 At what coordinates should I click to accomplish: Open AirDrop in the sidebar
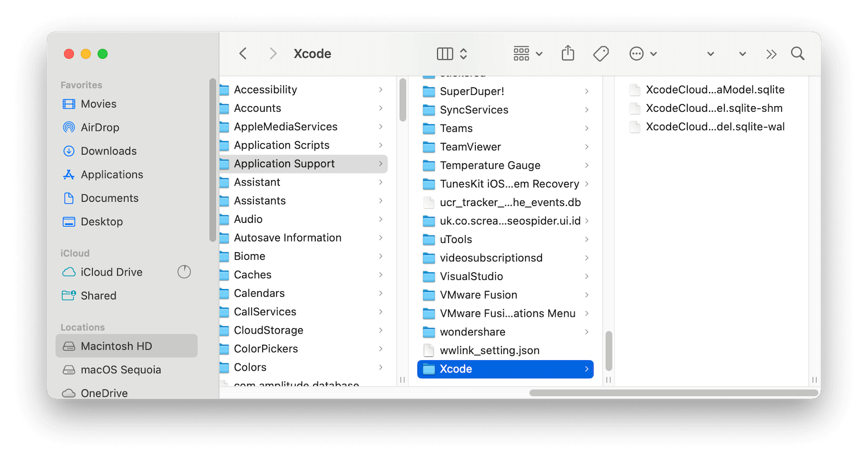pyautogui.click(x=126, y=127)
